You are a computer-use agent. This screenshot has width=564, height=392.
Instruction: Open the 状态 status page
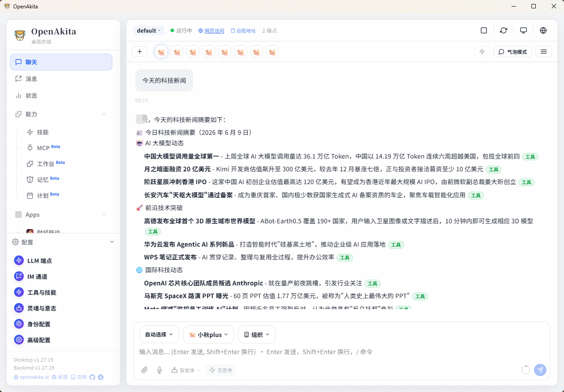[61, 96]
